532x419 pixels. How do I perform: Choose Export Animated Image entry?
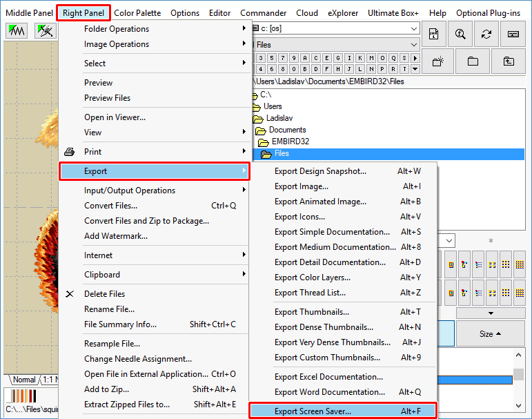[x=343, y=202]
